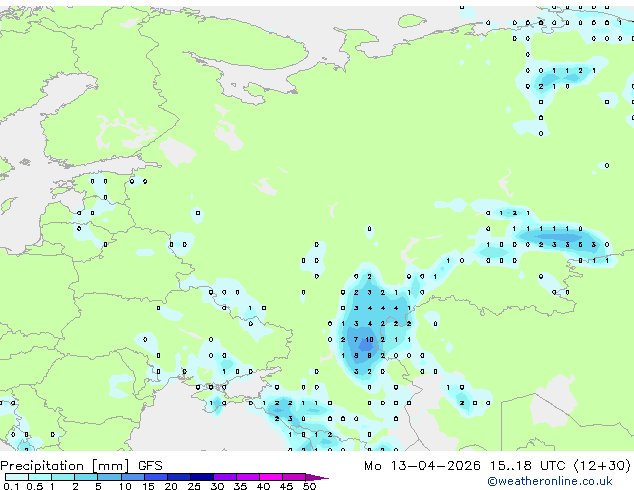Click the '20' legend scale label
The height and width of the screenshot is (490, 634).
click(171, 486)
